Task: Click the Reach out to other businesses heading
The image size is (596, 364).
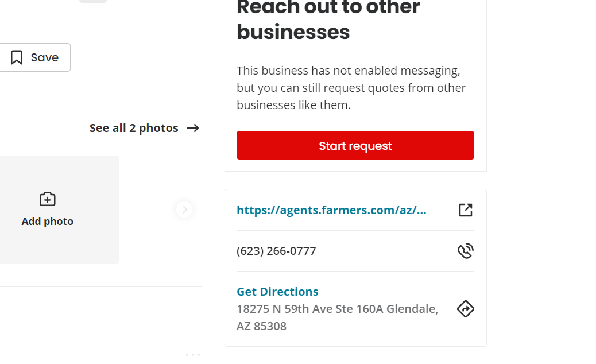Action: pos(328,20)
